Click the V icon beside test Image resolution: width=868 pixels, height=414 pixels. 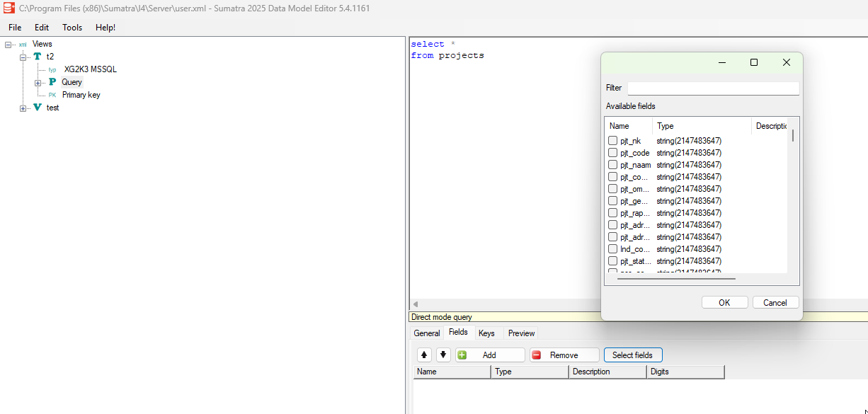pyautogui.click(x=38, y=108)
